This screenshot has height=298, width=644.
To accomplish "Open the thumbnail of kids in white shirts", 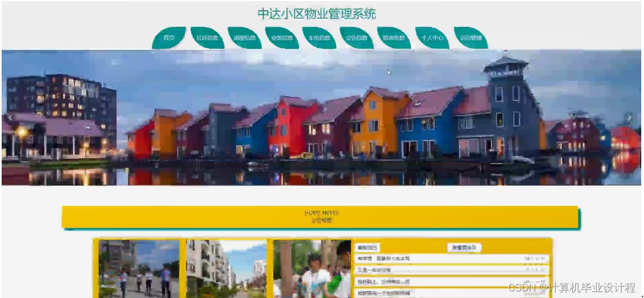I will [x=312, y=269].
